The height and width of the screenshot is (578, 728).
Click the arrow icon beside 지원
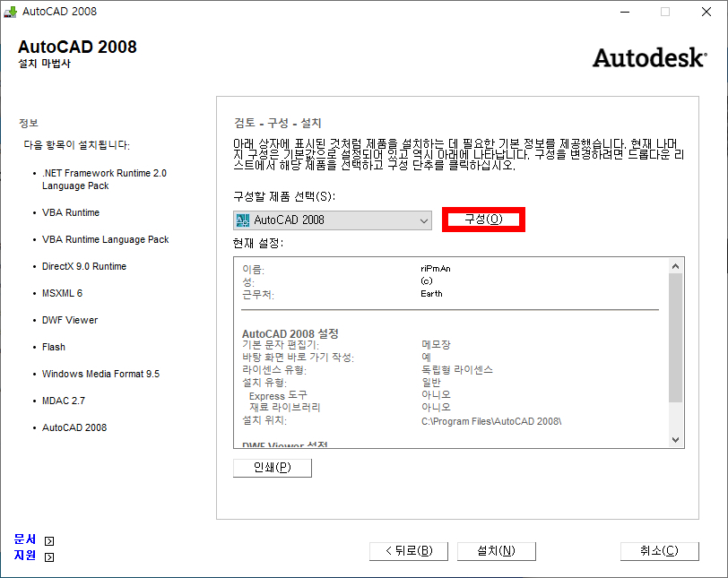[49, 557]
